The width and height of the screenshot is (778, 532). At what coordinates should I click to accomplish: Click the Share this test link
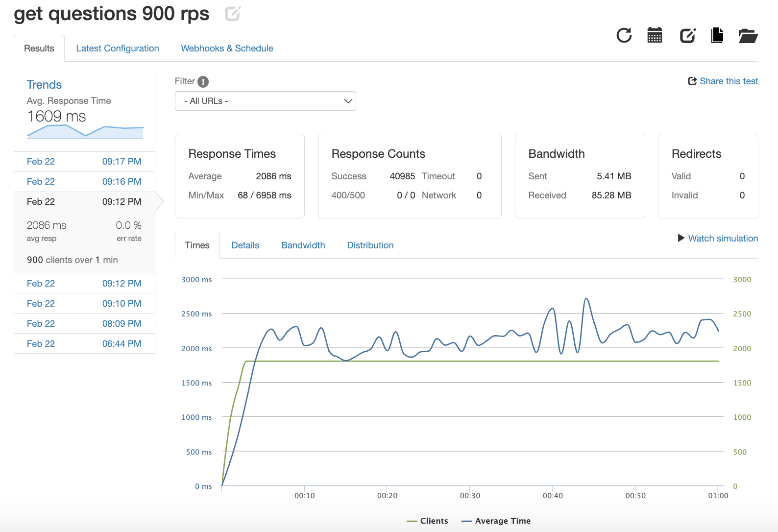(729, 81)
